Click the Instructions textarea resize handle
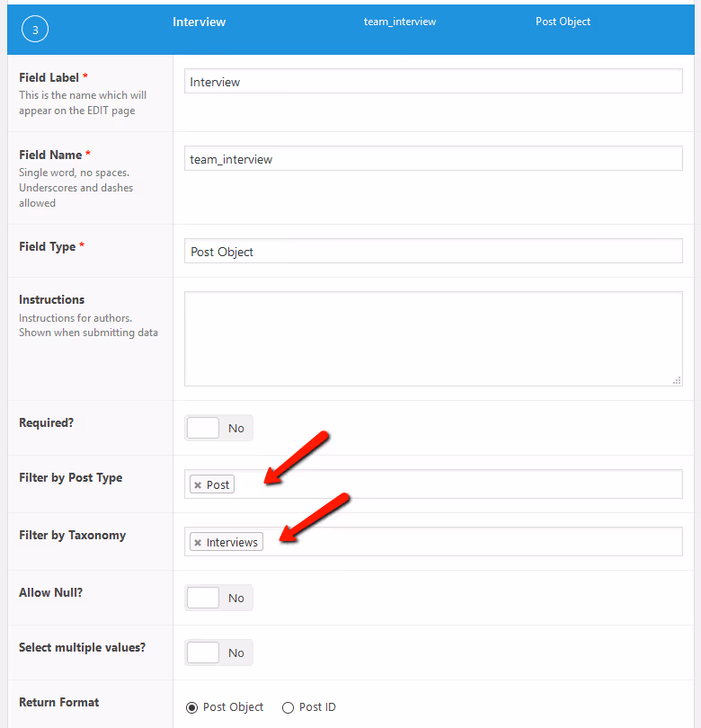Viewport: 701px width, 728px height. tap(677, 381)
